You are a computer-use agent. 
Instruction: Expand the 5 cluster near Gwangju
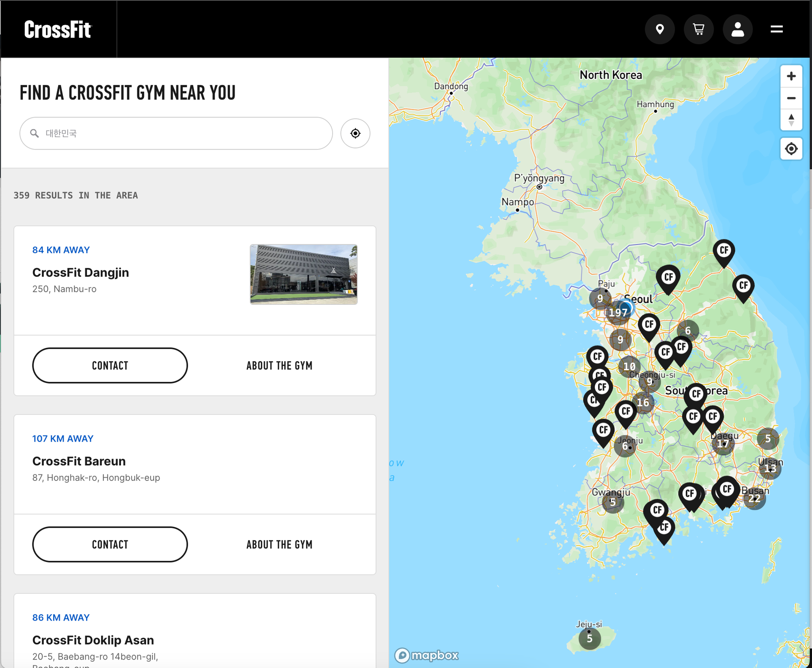click(x=613, y=502)
